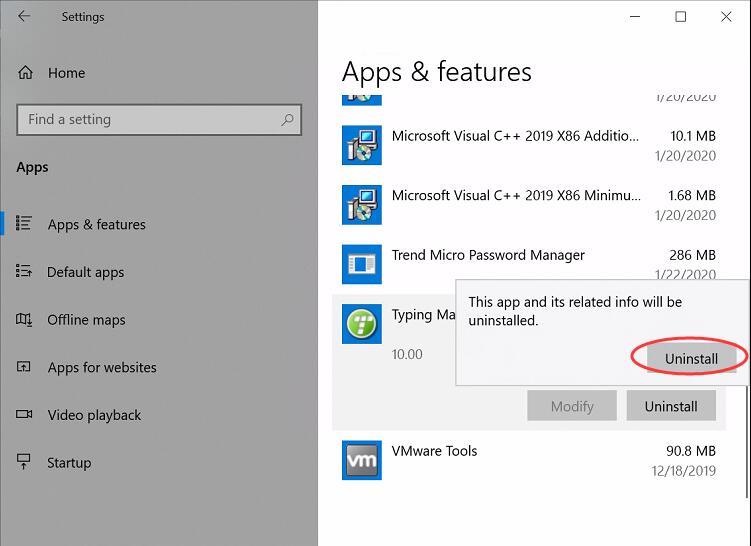Click the apps list vertical scrollbar
The image size is (751, 546).
[x=747, y=441]
